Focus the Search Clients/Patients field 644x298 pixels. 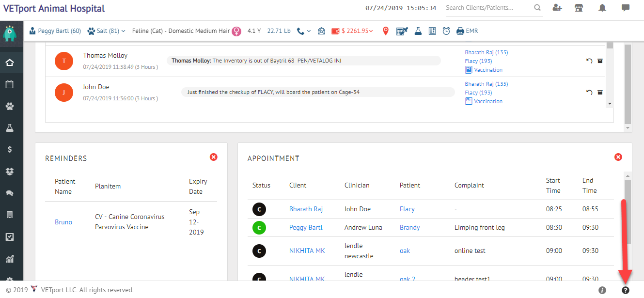click(x=487, y=8)
